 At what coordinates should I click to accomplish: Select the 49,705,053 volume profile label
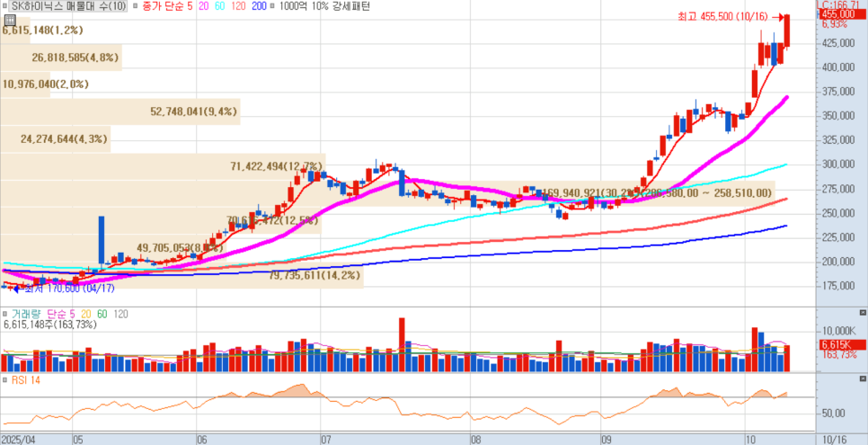tap(180, 248)
